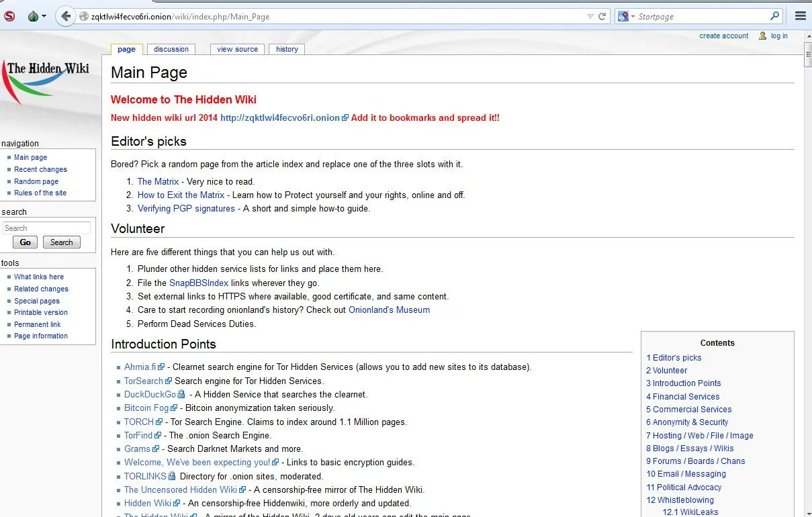
Task: Open the TorSearch link
Action: (x=143, y=381)
